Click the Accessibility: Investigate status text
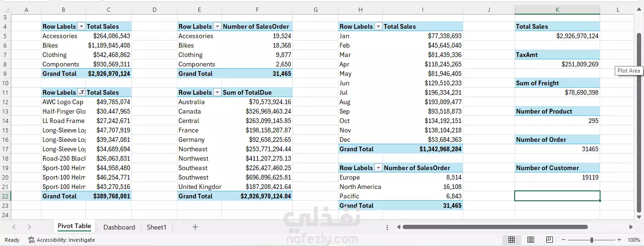The height and width of the screenshot is (246, 644). [x=66, y=240]
